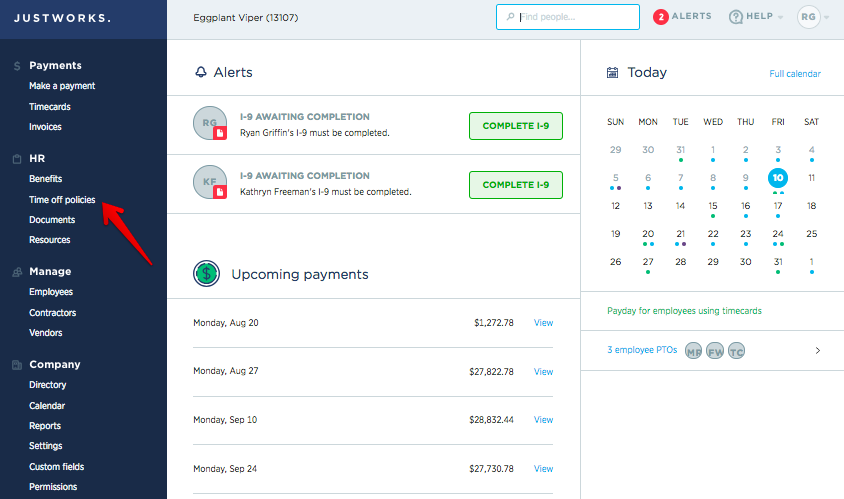Click the 3 employee PTOs link
The width and height of the screenshot is (844, 499).
[x=642, y=350]
